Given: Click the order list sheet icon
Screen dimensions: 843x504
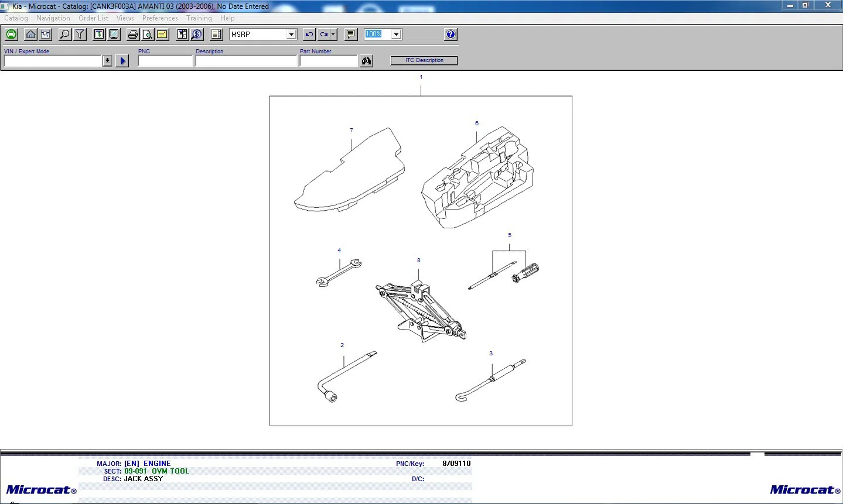Looking at the screenshot, I should [x=216, y=35].
